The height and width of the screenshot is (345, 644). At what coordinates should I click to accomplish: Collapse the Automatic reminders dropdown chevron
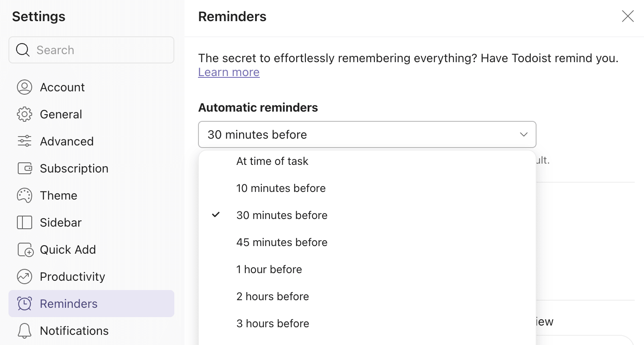(x=523, y=134)
